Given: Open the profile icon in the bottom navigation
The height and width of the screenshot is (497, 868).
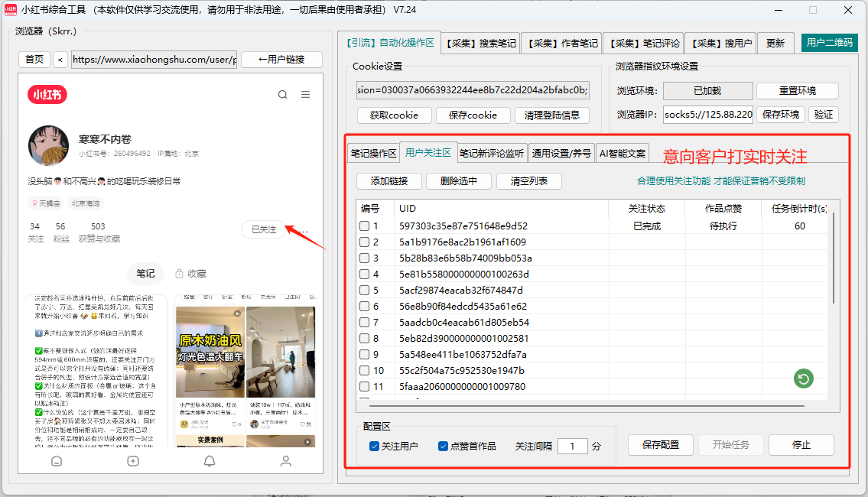Looking at the screenshot, I should click(x=285, y=460).
